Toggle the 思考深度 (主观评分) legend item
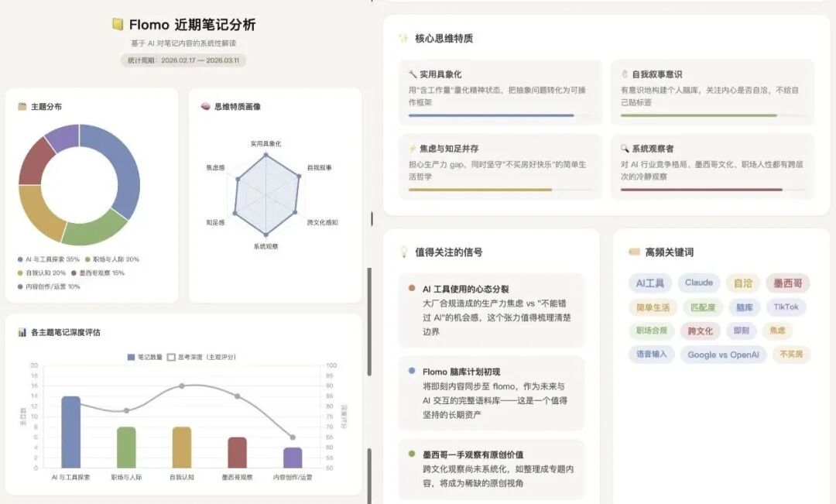836x504 pixels. click(201, 357)
